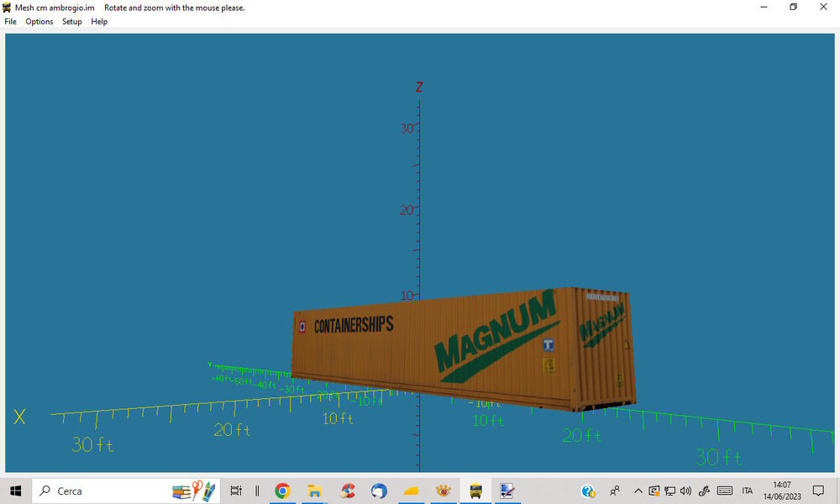This screenshot has width=840, height=504.
Task: Open the volume speaker control
Action: coord(685,491)
